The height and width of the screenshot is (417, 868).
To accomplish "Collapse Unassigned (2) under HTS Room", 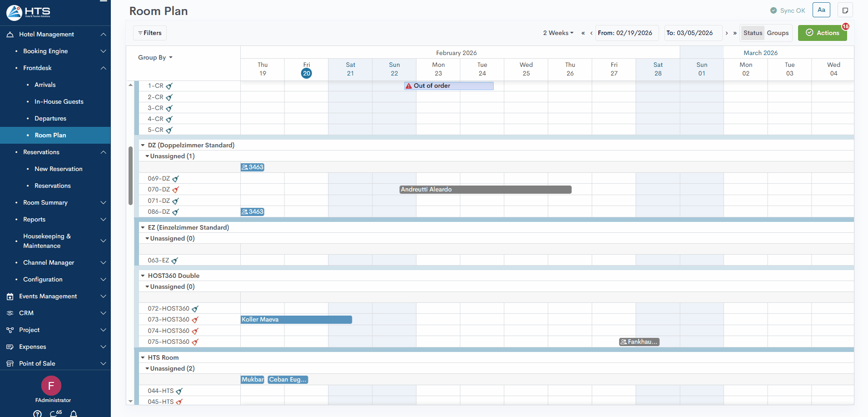I will 147,369.
